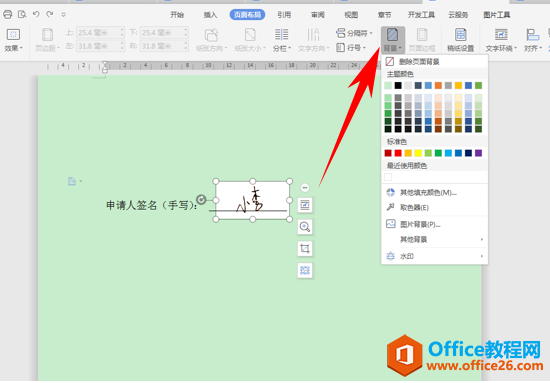550x383 pixels.
Task: Click the print icon in quick access toolbar
Action: [x=7, y=14]
